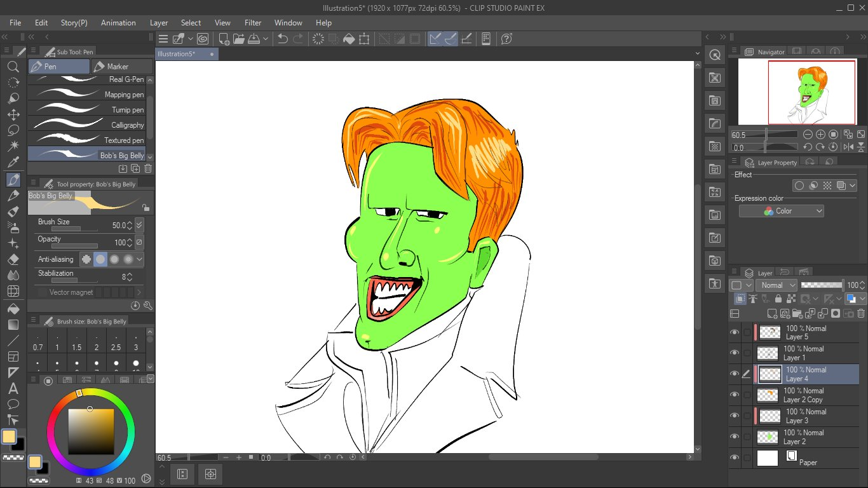Click the Clear/Delete spinner icon in the command bar
Viewport: 868px width, 488px height.
(x=318, y=39)
